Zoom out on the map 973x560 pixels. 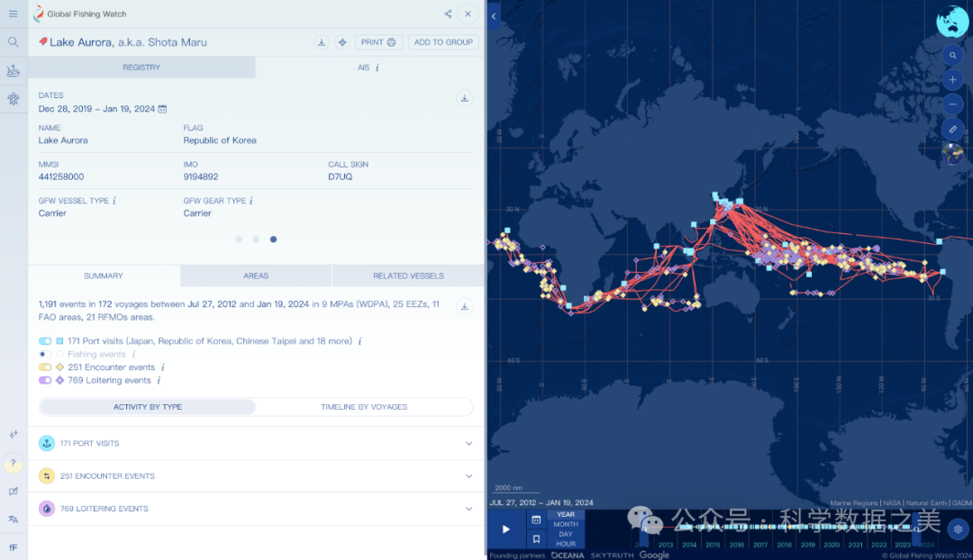[953, 104]
